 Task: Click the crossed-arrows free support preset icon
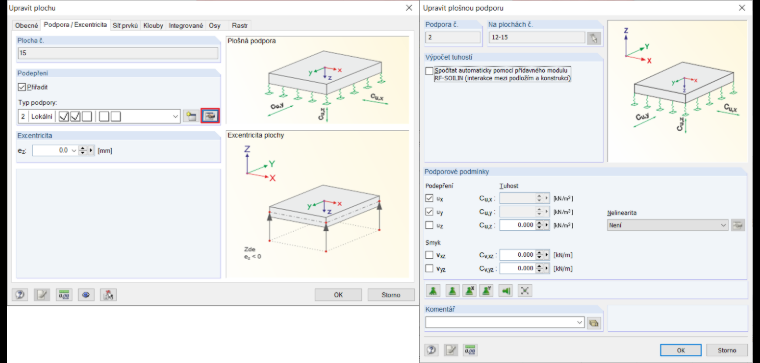pos(525,290)
